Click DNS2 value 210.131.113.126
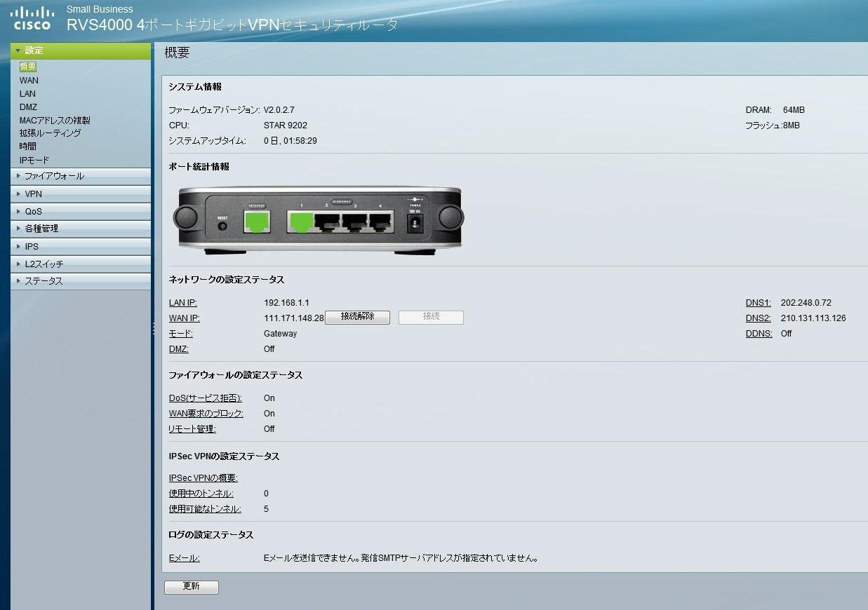Screen dimensions: 868x610 813,318
